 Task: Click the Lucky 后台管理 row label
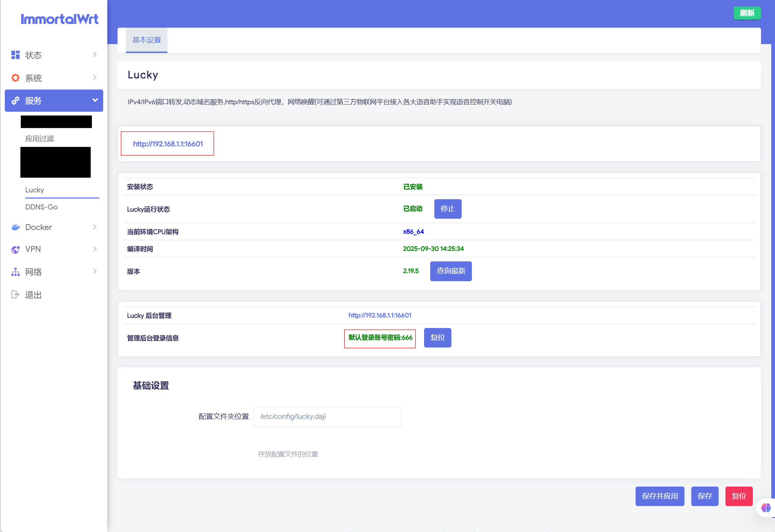coord(149,315)
